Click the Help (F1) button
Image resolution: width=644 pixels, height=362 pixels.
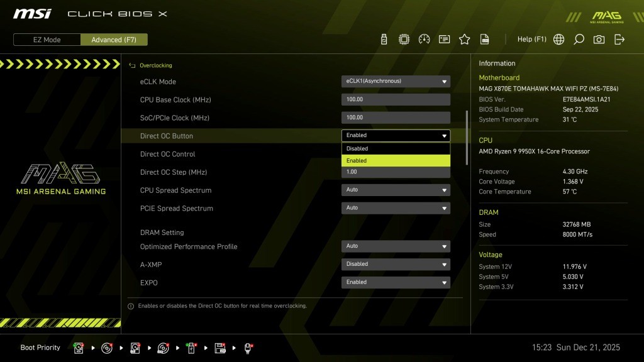tap(531, 40)
